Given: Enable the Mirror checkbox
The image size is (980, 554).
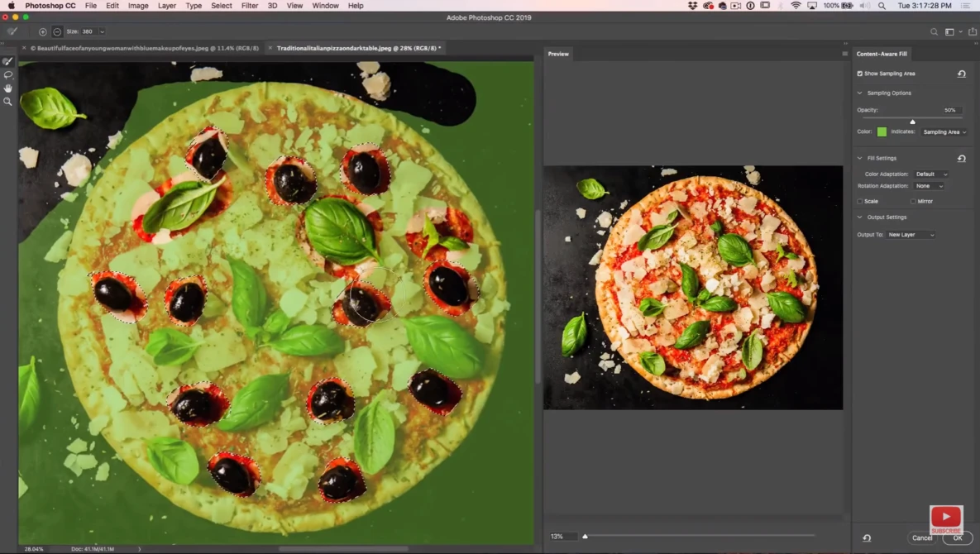Looking at the screenshot, I should point(913,201).
